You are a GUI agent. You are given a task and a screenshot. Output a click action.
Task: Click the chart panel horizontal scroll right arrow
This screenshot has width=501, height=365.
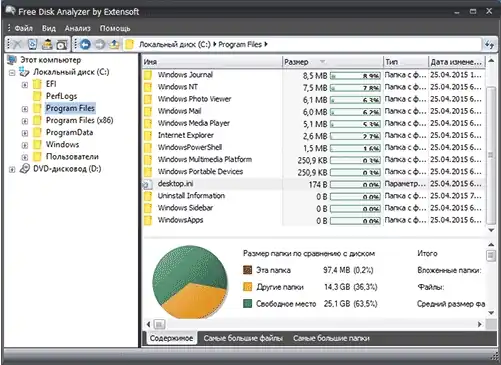pyautogui.click(x=479, y=324)
